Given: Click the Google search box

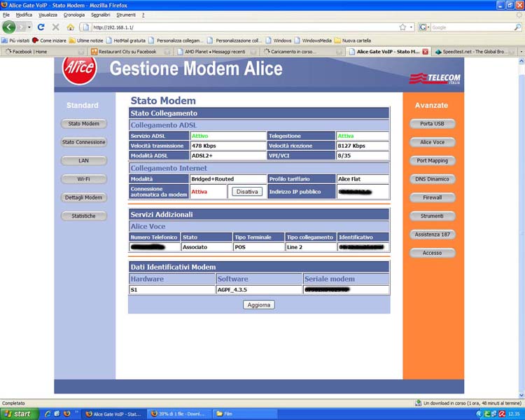Looking at the screenshot, I should click(x=472, y=27).
